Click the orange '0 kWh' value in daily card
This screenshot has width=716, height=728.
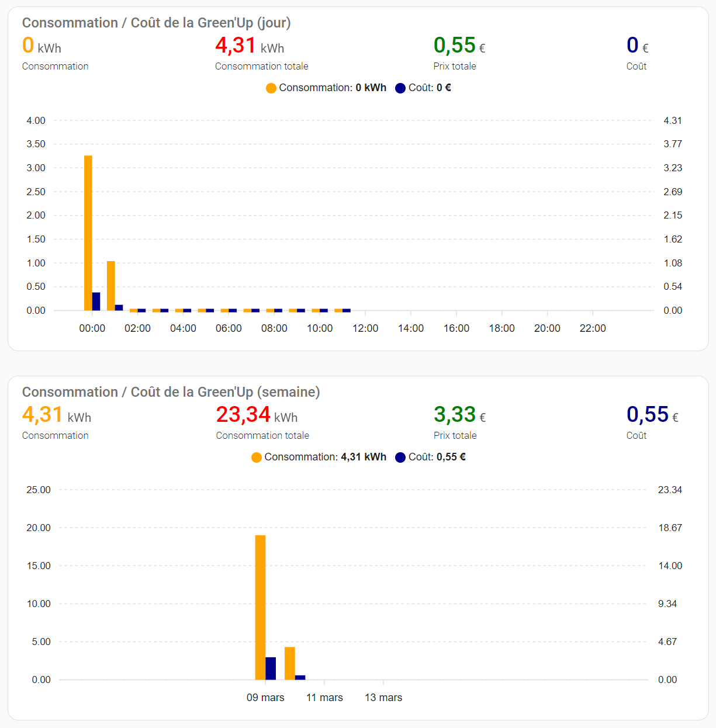(41, 46)
